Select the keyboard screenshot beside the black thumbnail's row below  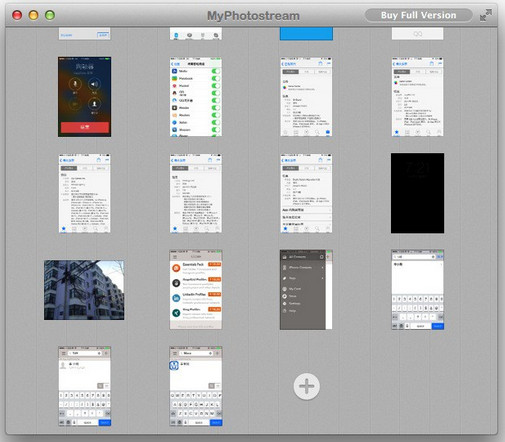tap(417, 290)
